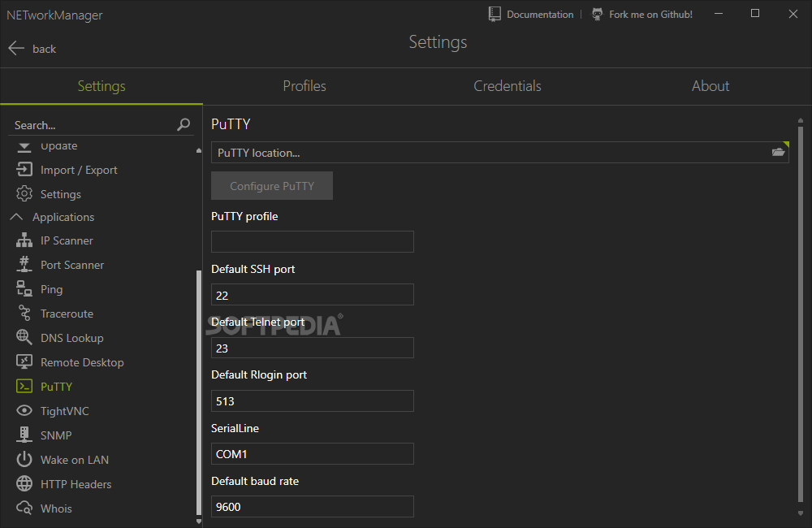Select the Traceroute entry
This screenshot has height=528, width=812.
point(67,314)
